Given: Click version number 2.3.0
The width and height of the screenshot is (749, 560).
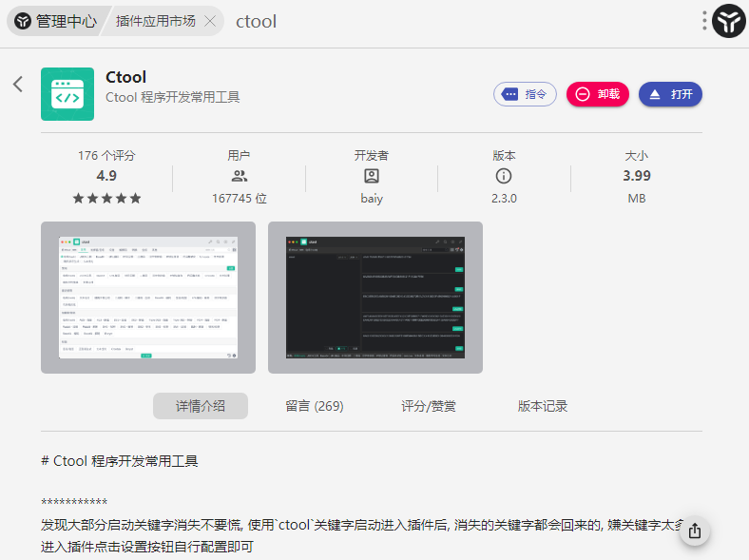Looking at the screenshot, I should (504, 199).
